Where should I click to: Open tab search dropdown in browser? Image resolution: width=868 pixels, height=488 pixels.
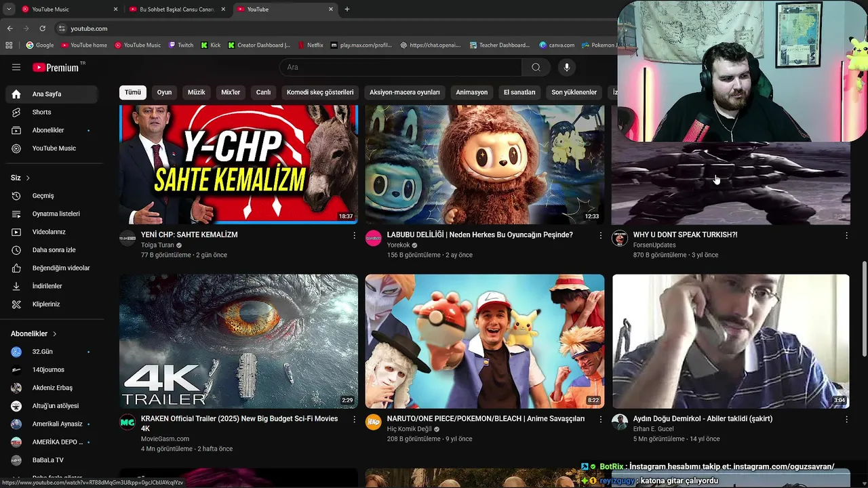9,9
